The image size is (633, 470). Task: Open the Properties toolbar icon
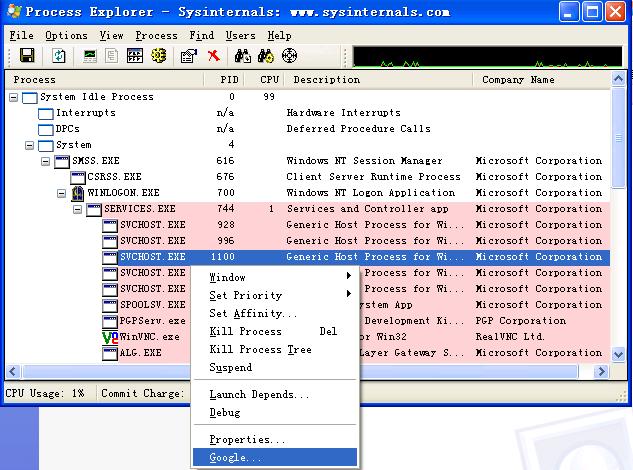pyautogui.click(x=189, y=56)
